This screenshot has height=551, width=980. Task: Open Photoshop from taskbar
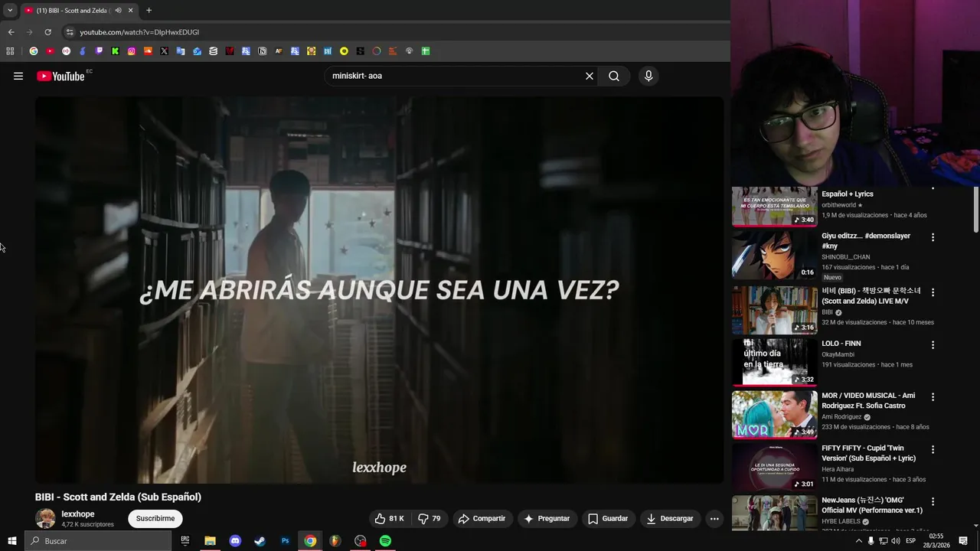(x=285, y=541)
